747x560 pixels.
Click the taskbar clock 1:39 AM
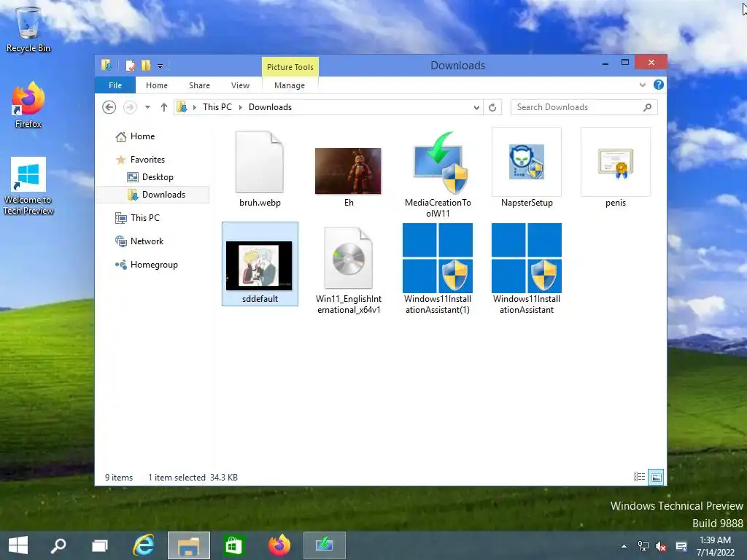tap(715, 546)
